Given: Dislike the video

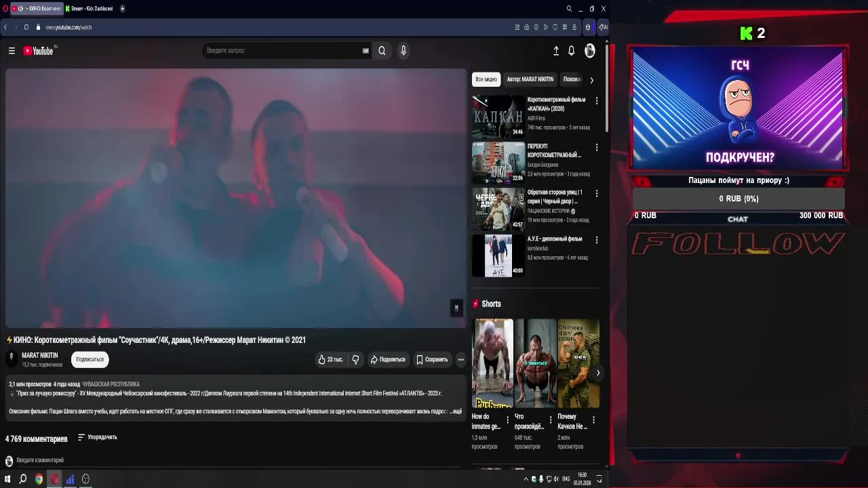Looking at the screenshot, I should (355, 360).
